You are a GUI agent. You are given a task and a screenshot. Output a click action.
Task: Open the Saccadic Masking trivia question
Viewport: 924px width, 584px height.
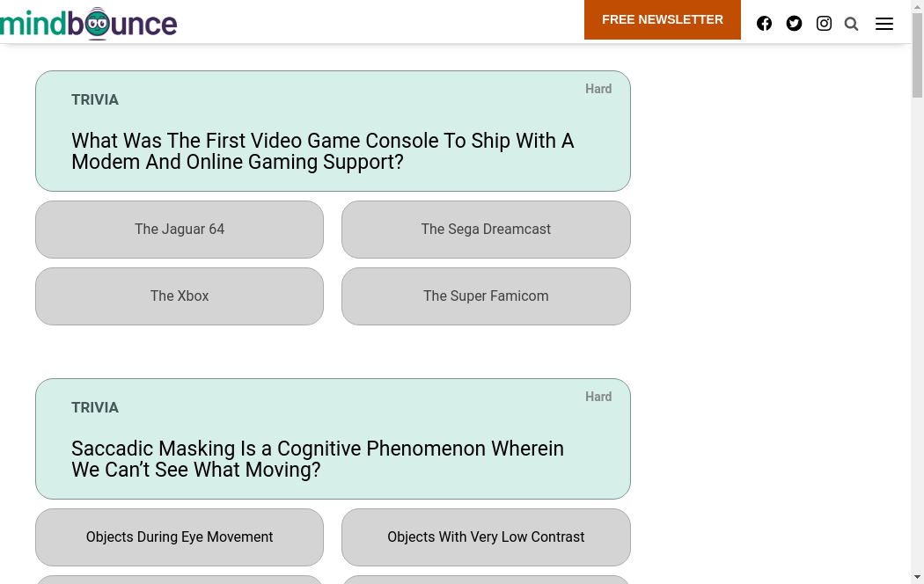[317, 459]
